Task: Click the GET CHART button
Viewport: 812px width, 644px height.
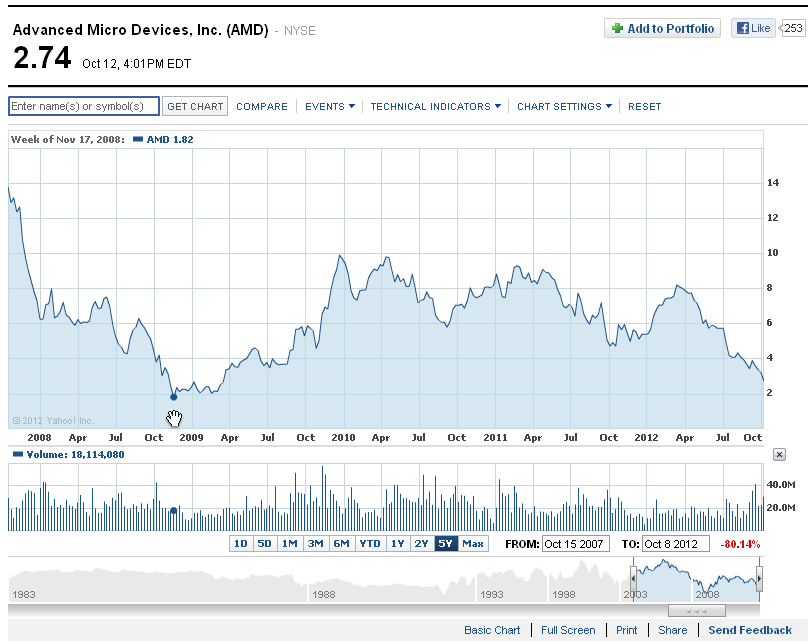Action: [195, 106]
